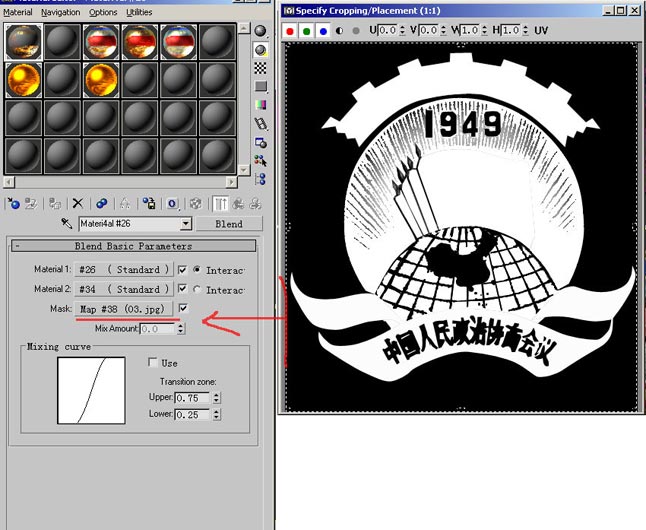
Task: Toggle checkered Background for sample slots
Action: (260, 68)
